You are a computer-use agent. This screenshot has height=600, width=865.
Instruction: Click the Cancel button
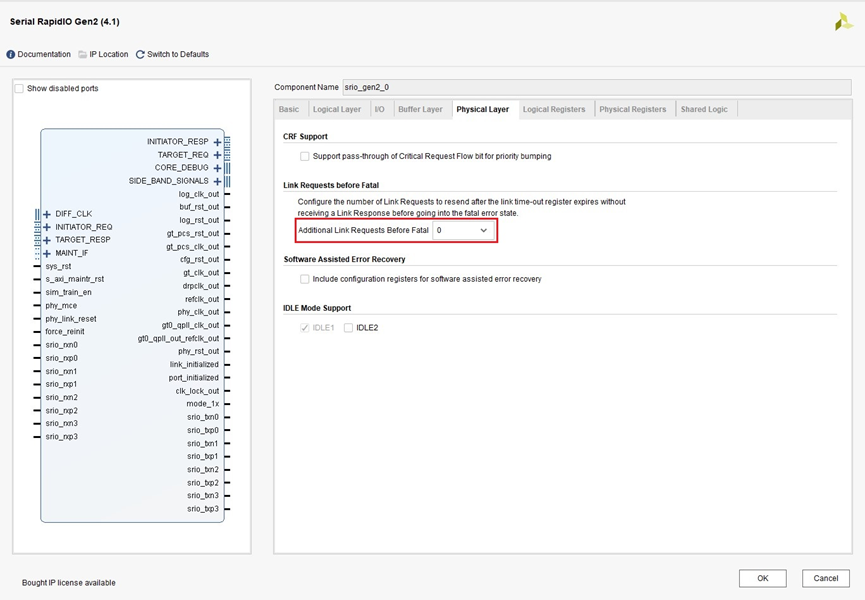tap(826, 578)
